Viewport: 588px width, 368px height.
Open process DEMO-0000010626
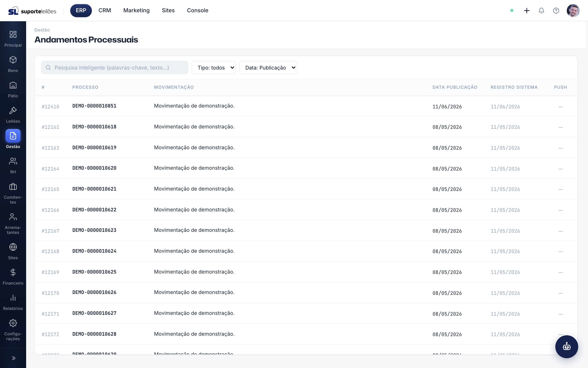coord(94,292)
